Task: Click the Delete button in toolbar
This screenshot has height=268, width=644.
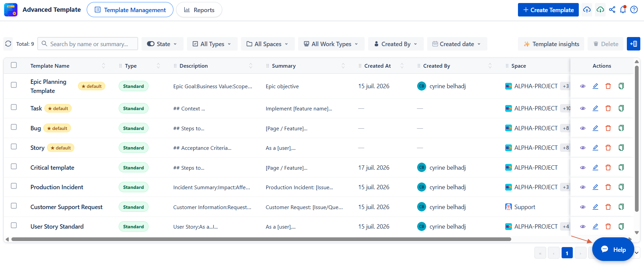Action: point(605,44)
